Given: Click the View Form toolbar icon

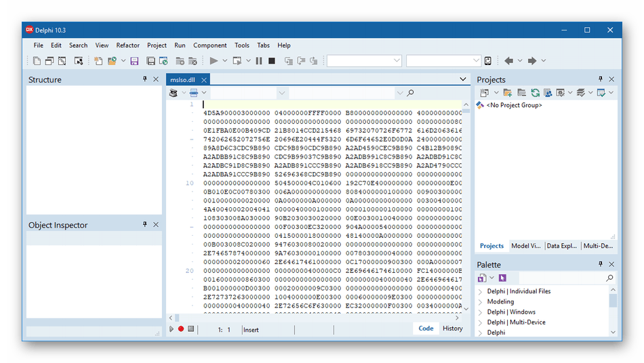Looking at the screenshot, I should 49,61.
